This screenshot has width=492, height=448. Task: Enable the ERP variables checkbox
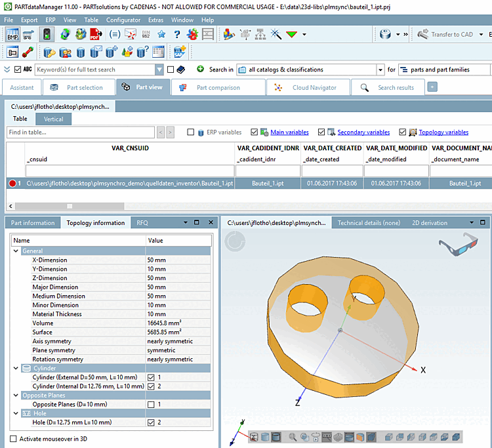[191, 132]
